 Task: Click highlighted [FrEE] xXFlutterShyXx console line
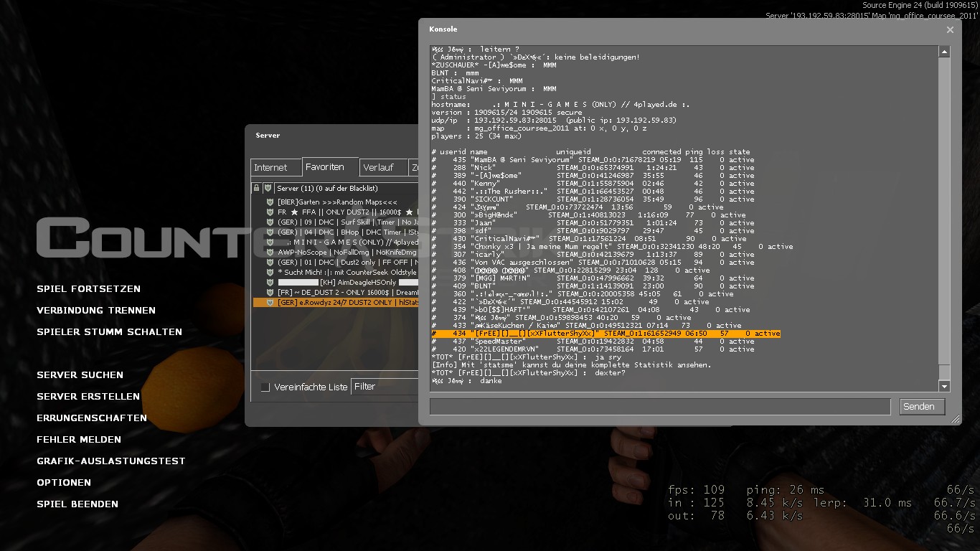point(606,334)
